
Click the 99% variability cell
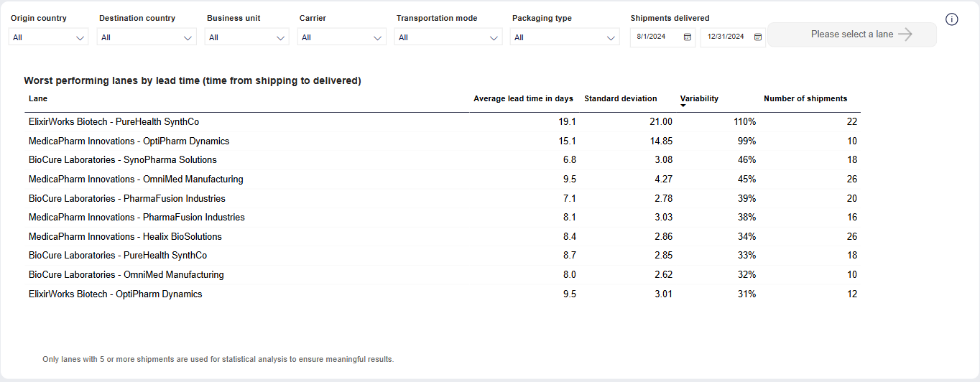tap(746, 141)
